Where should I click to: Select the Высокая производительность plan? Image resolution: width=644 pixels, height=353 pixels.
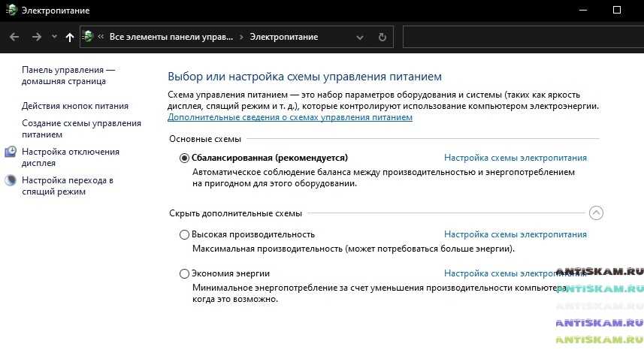(x=185, y=234)
